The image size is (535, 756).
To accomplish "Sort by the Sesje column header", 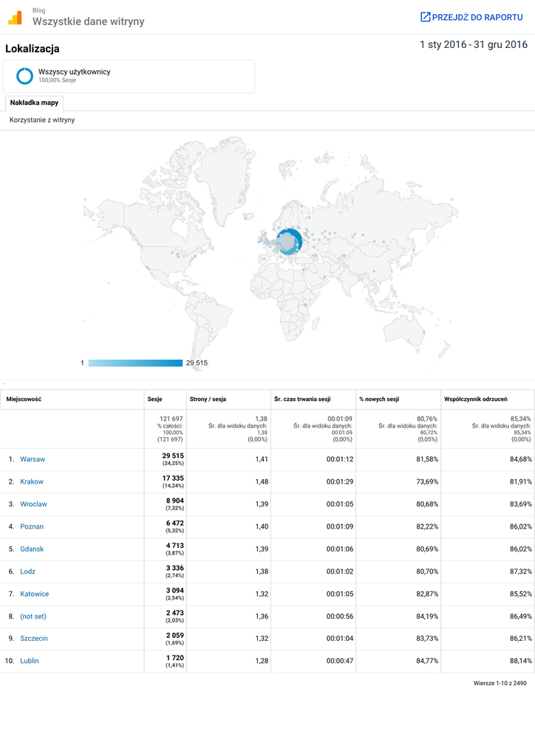I will point(157,399).
